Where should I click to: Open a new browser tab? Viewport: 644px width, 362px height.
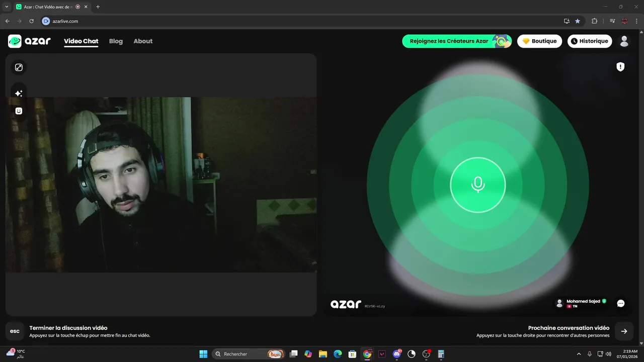(98, 7)
